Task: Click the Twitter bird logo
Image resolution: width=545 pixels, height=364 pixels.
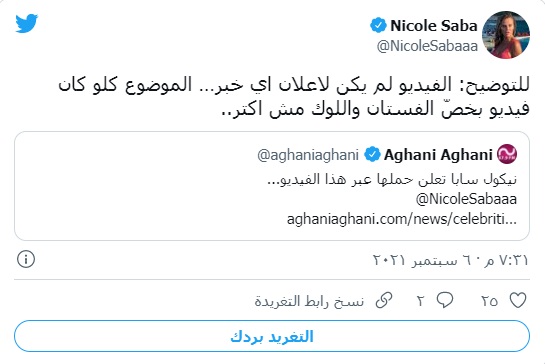Action: pos(27,23)
